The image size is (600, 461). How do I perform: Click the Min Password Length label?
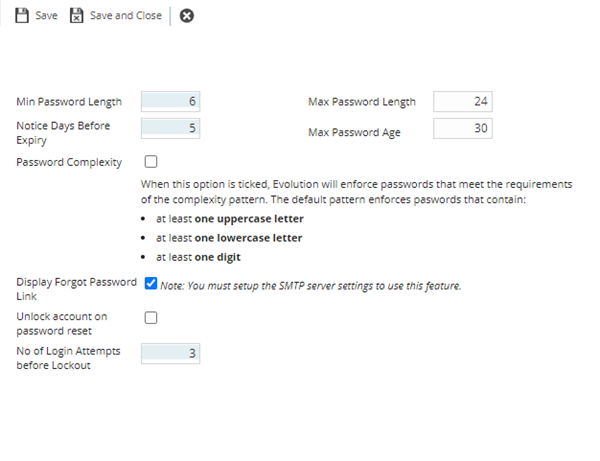(69, 102)
